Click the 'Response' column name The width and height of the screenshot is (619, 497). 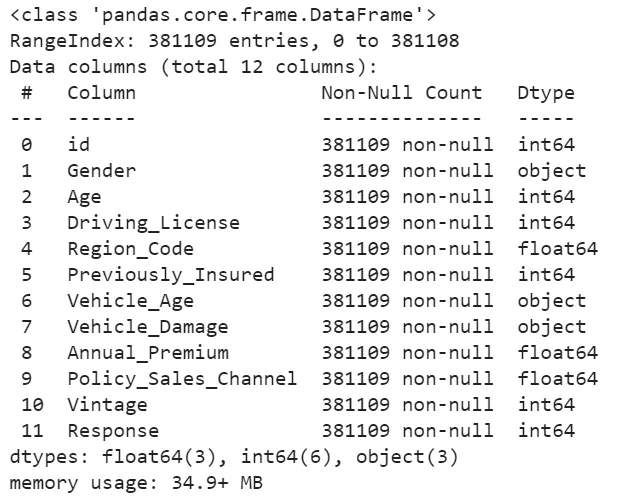coord(113,431)
